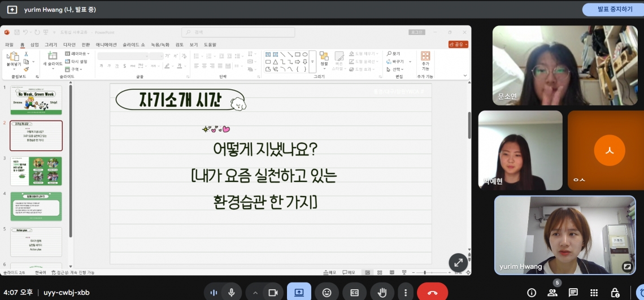The height and width of the screenshot is (300, 644).
Task: Click 접근성: 계속 진행 가능 status
Action: pyautogui.click(x=73, y=272)
